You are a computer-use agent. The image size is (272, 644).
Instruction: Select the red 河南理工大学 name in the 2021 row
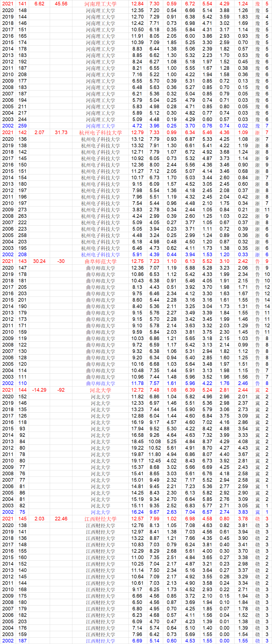pos(100,4)
